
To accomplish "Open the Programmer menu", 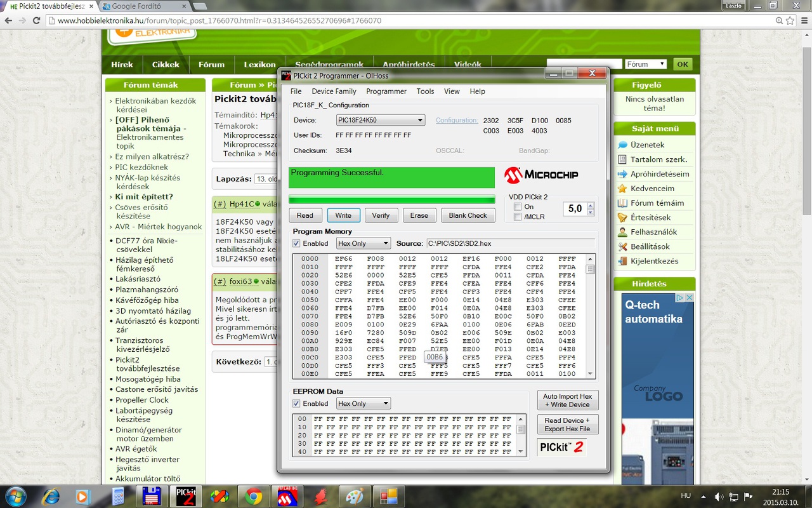I will (x=386, y=91).
